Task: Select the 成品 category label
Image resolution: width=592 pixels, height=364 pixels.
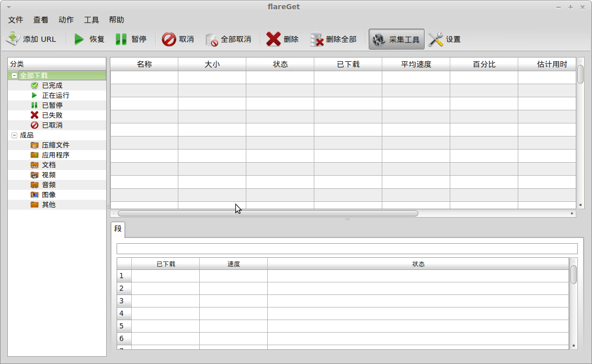Action: [x=27, y=135]
